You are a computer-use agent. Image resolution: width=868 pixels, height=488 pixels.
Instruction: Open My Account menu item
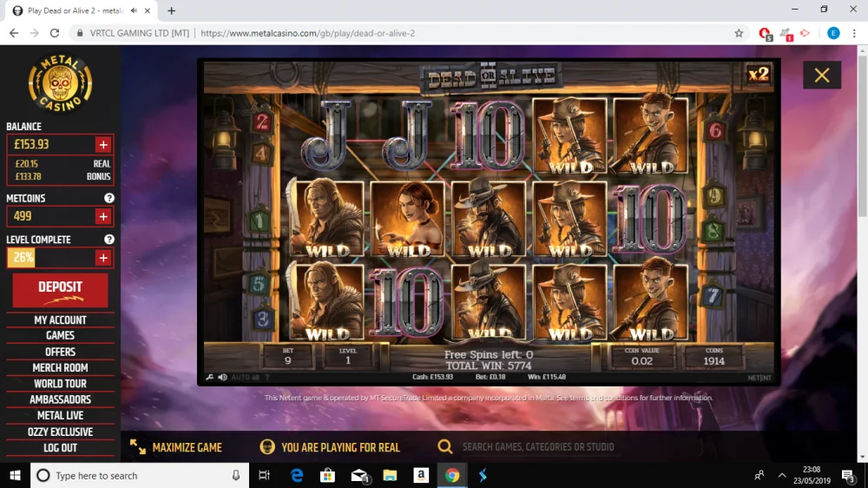(x=61, y=320)
